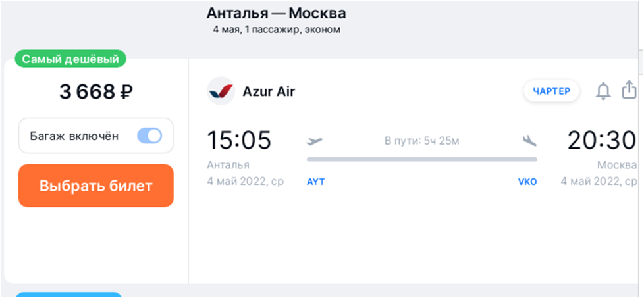644x298 pixels.
Task: Click the flight duration progress line
Action: (422, 159)
